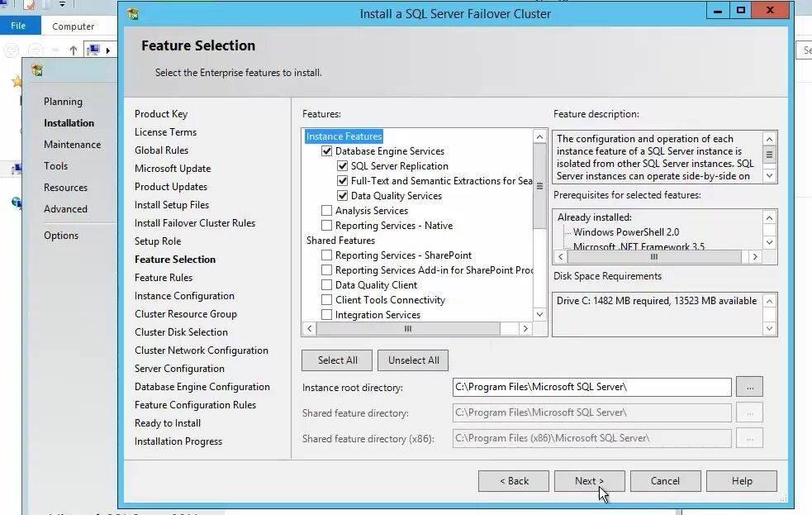812x515 pixels.
Task: Open Options in SQL Installation Center
Action: 61,236
